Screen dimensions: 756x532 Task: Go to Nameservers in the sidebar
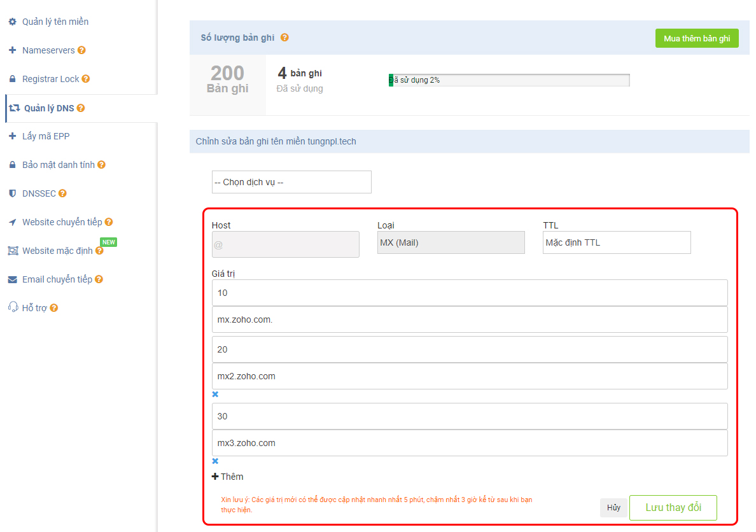pos(48,50)
